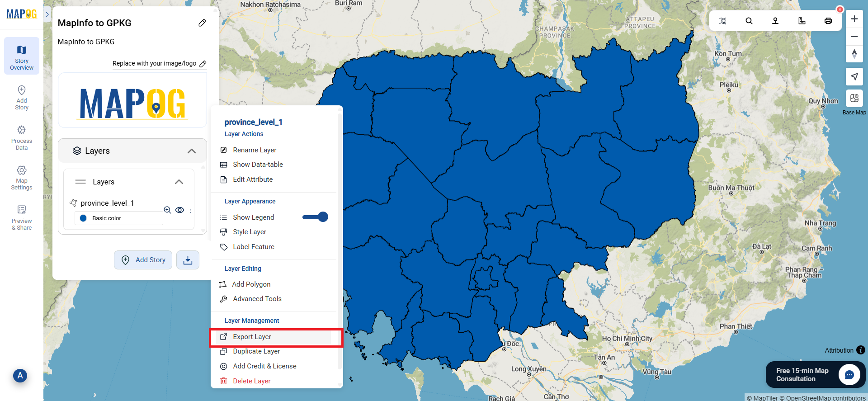
Task: Select Export Layer from the menu
Action: click(252, 337)
